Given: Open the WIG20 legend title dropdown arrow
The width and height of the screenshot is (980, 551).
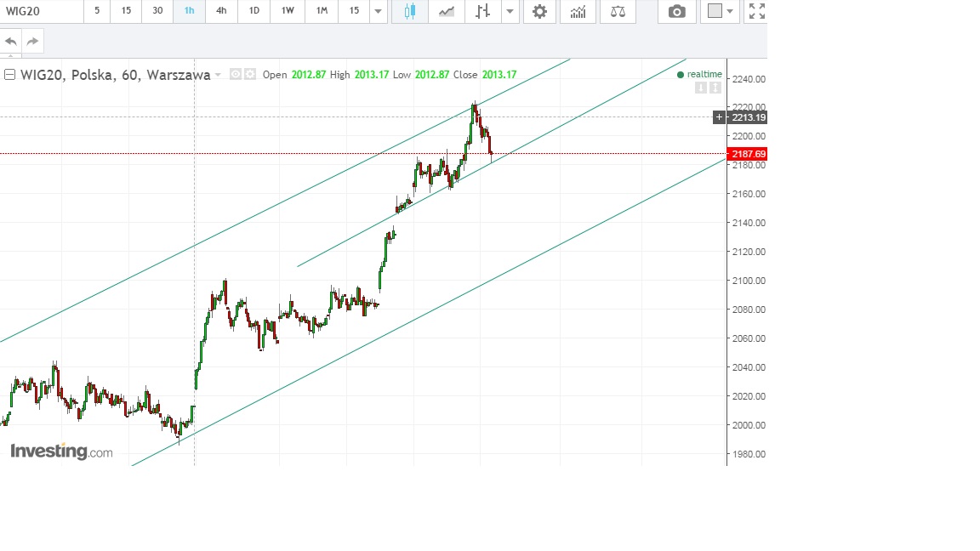Looking at the screenshot, I should (x=218, y=75).
